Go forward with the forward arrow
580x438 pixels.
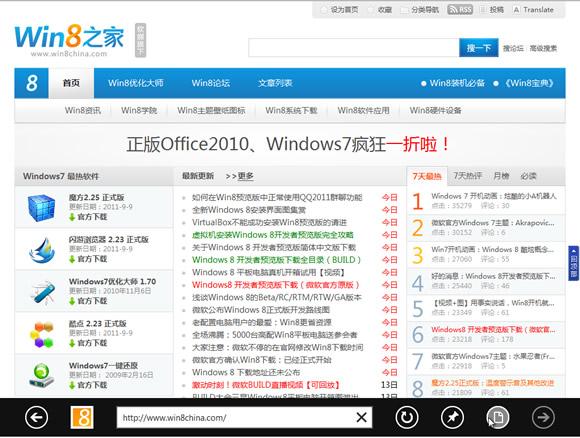(543, 417)
